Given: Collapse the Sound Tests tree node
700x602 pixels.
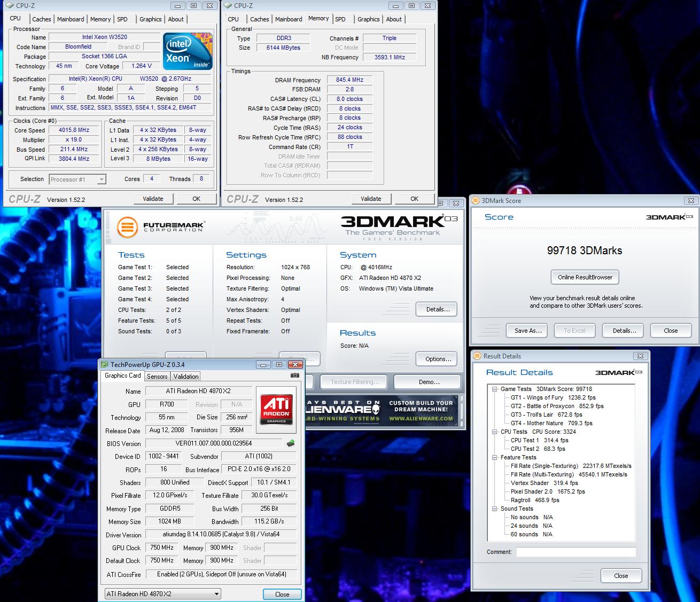Looking at the screenshot, I should pos(495,509).
